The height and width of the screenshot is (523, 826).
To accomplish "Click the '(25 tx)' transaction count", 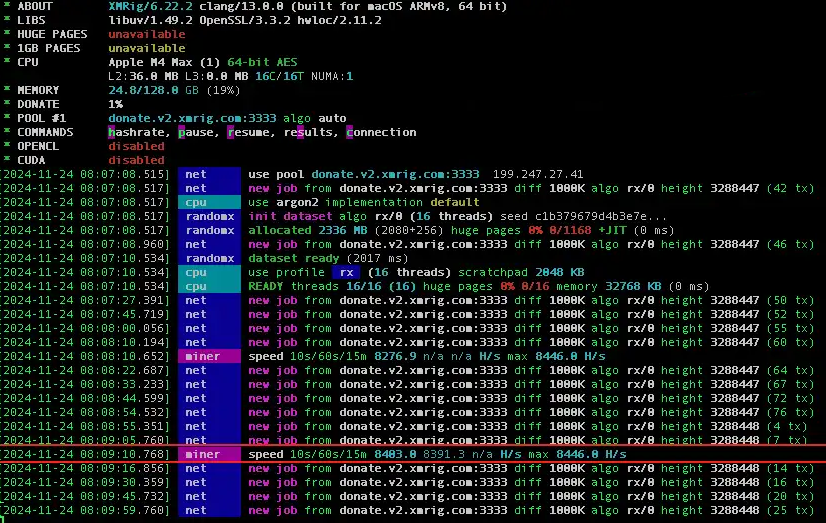I will coord(790,510).
